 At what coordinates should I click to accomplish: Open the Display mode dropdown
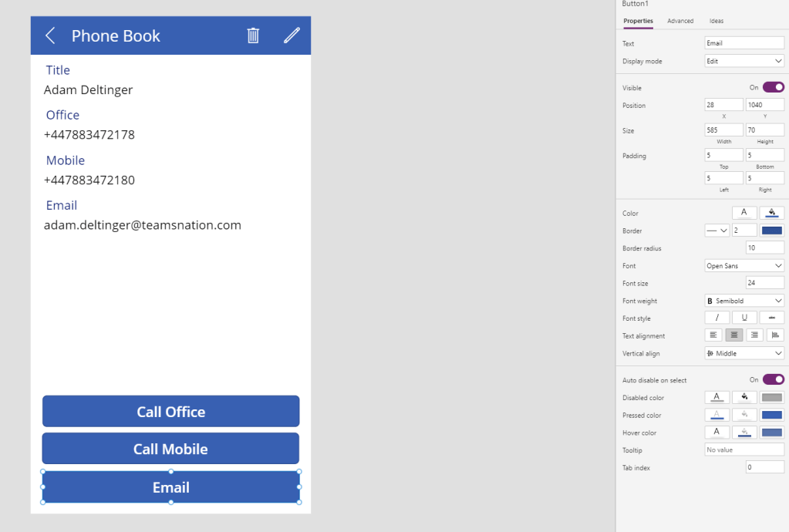[744, 61]
